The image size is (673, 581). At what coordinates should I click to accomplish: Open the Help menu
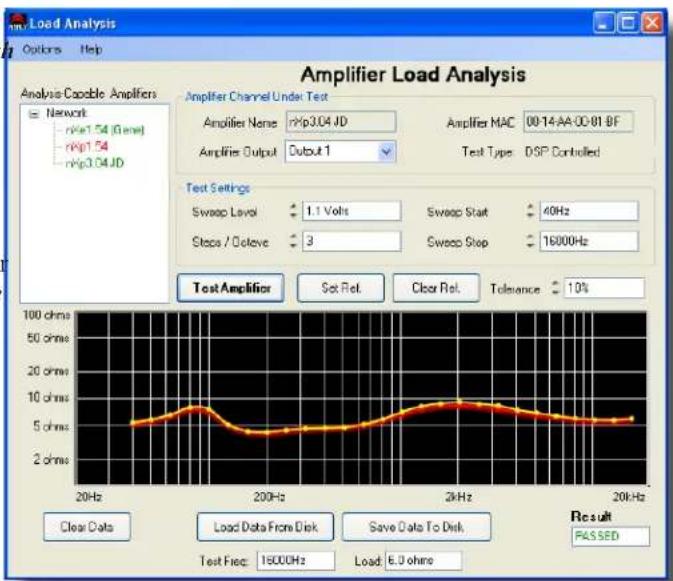(91, 50)
